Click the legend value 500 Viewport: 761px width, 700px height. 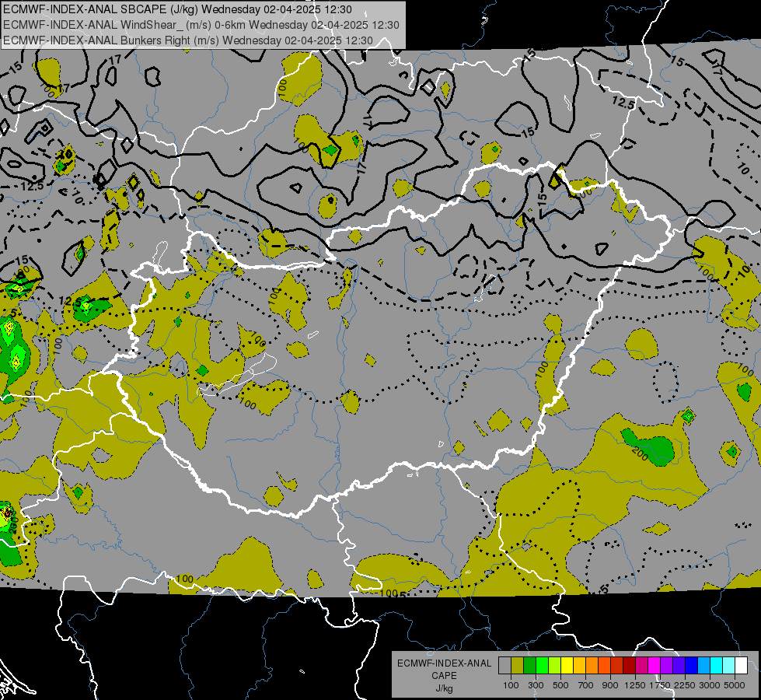click(x=560, y=685)
